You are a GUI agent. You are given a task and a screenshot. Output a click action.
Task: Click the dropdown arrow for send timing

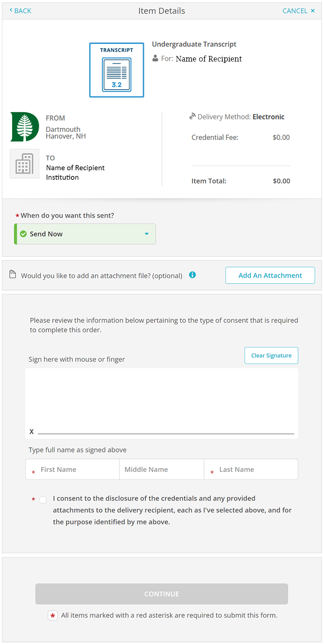147,234
